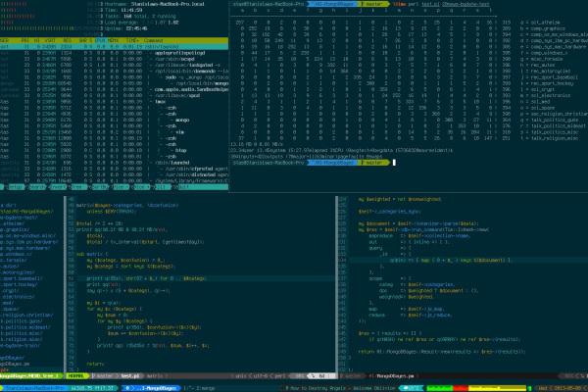
Task: Click the MongoDBayes.pm filename in the right Vim status line
Action: pos(395,376)
